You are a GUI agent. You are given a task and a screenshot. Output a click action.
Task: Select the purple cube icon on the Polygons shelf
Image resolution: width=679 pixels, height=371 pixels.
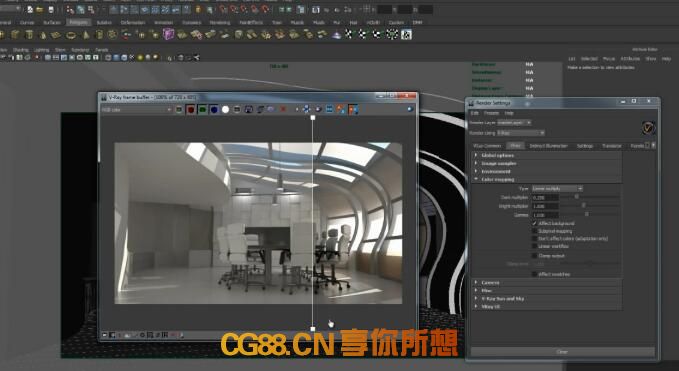[x=168, y=34]
